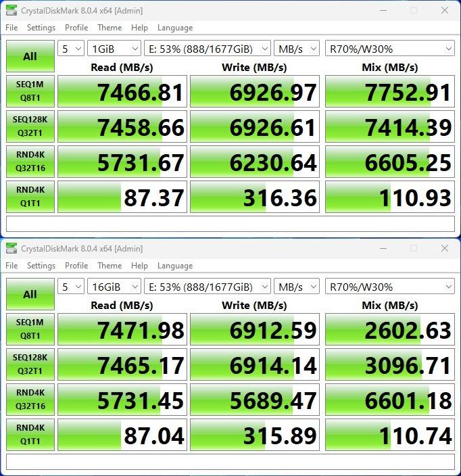Open test count dropdown in top window
The width and height of the screenshot is (461, 476).
click(71, 49)
